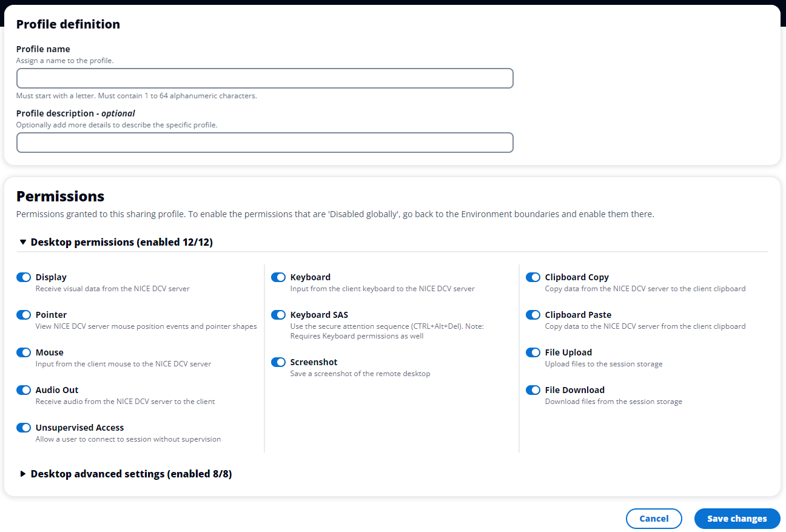Turn off File Download permission
Image resolution: width=786 pixels, height=532 pixels.
click(532, 390)
